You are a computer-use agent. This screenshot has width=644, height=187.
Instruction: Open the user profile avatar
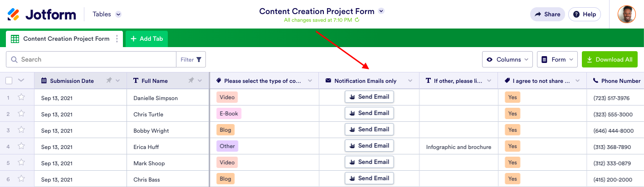(626, 14)
